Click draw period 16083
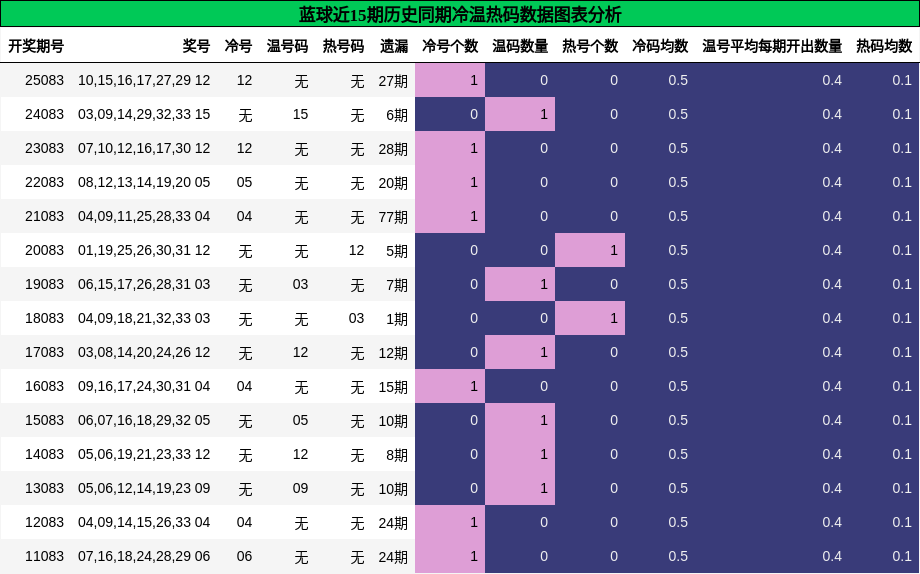This screenshot has width=920, height=574. point(44,387)
